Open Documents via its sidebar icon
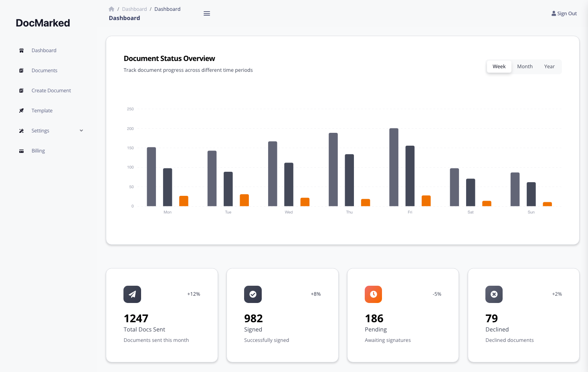Screen dimensions: 588x372 click(x=21, y=70)
